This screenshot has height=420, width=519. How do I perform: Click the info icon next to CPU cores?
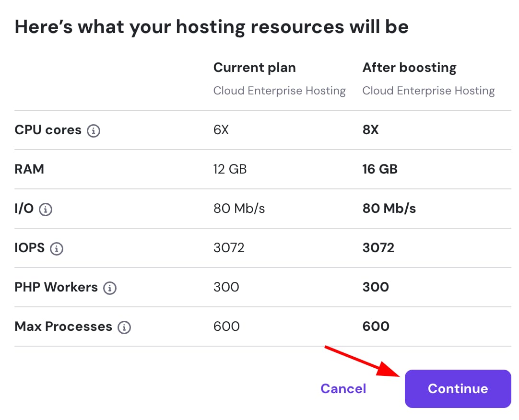coord(94,130)
